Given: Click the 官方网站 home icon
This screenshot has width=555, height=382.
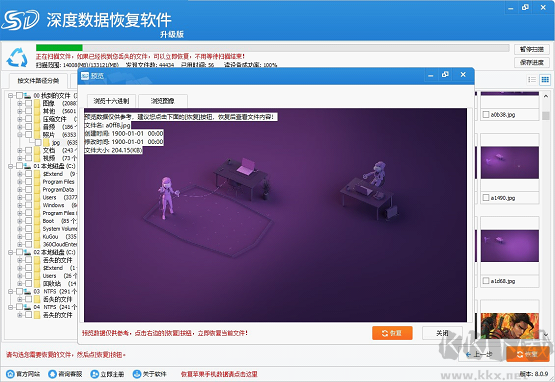Looking at the screenshot, I should click(x=10, y=374).
